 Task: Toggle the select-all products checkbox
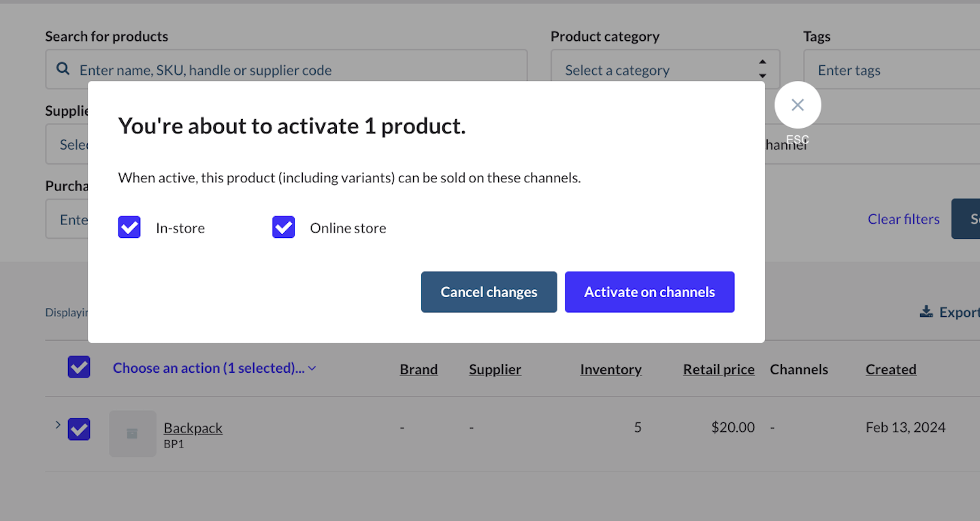79,367
